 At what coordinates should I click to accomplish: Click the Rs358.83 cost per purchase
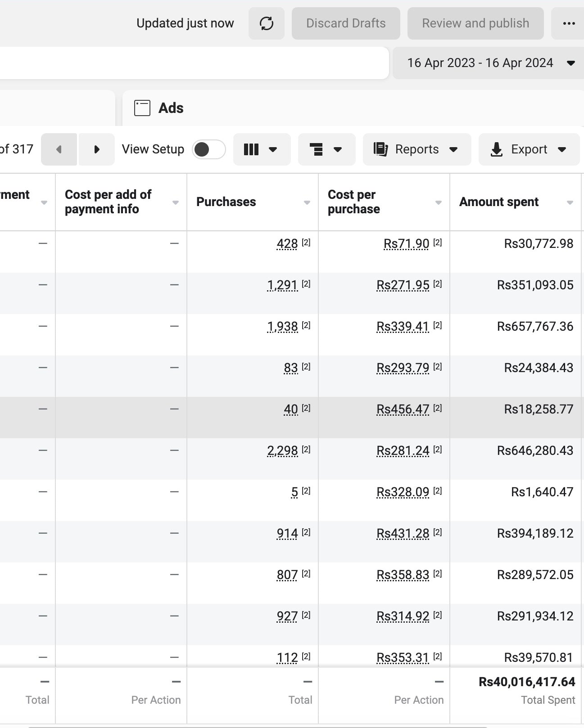[x=403, y=575]
